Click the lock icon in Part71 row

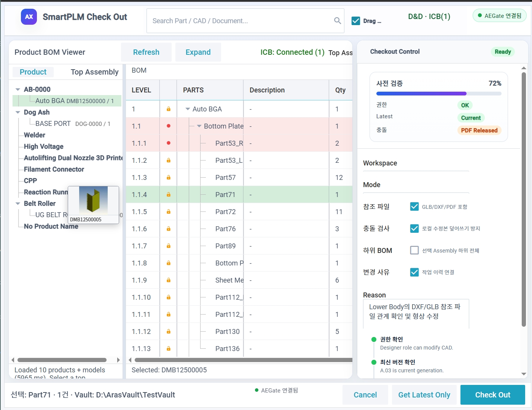pos(169,195)
